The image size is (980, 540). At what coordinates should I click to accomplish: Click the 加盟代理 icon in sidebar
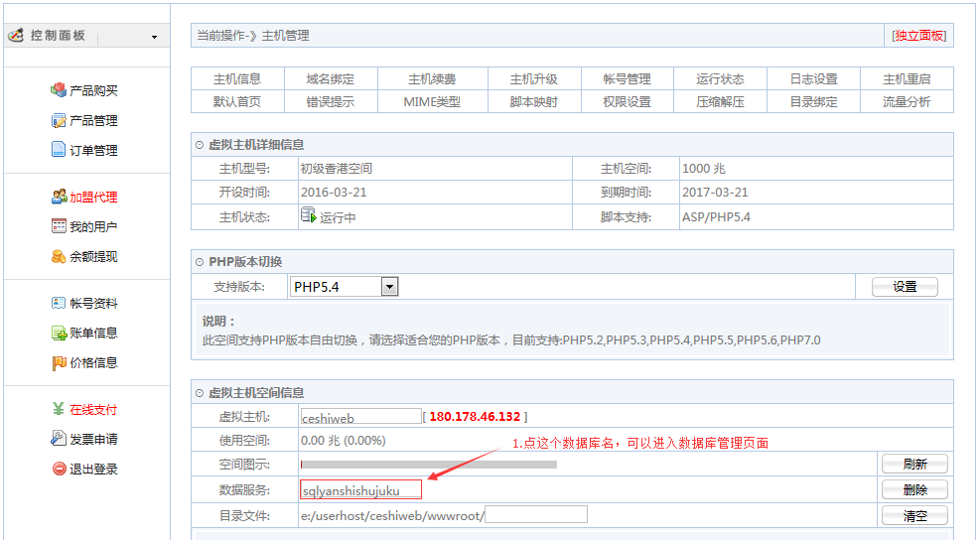click(x=59, y=197)
